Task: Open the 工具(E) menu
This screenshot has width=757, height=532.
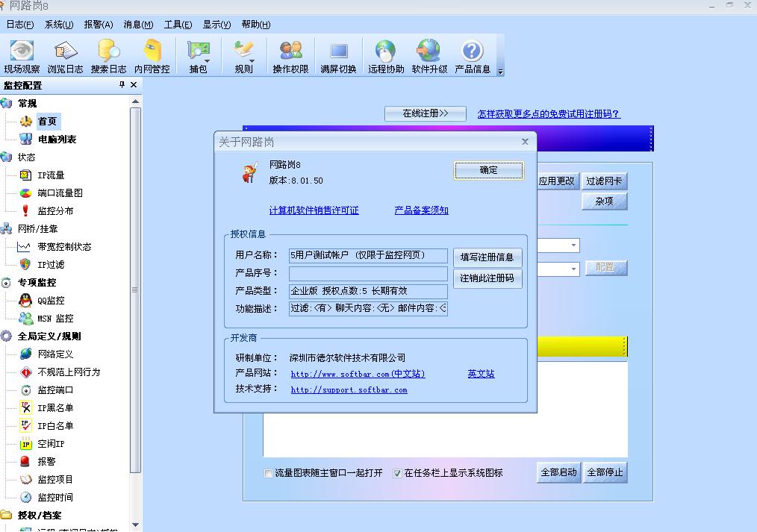Action: coord(178,25)
